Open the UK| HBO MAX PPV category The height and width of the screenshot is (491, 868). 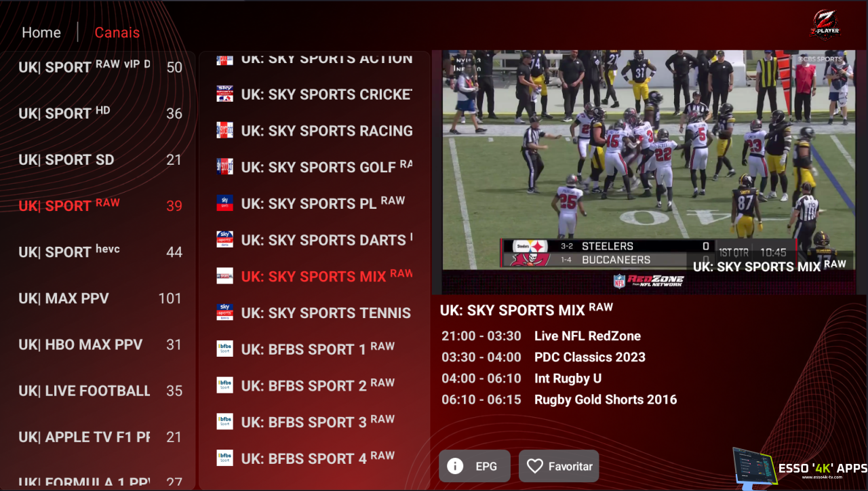[x=100, y=345]
